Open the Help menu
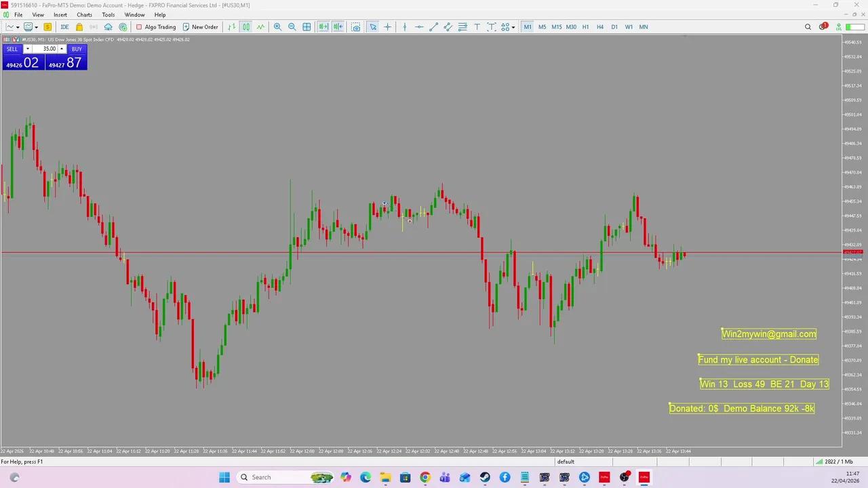This screenshot has width=868, height=488. coord(160,15)
